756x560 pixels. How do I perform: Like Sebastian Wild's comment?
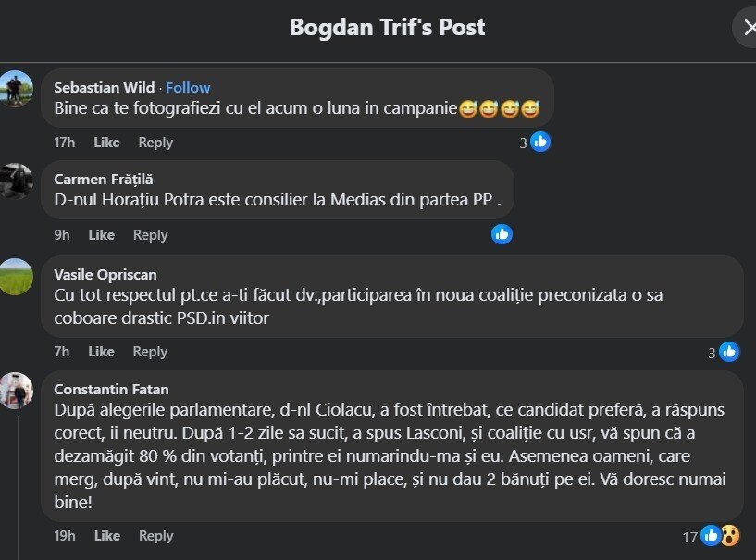[x=106, y=143]
